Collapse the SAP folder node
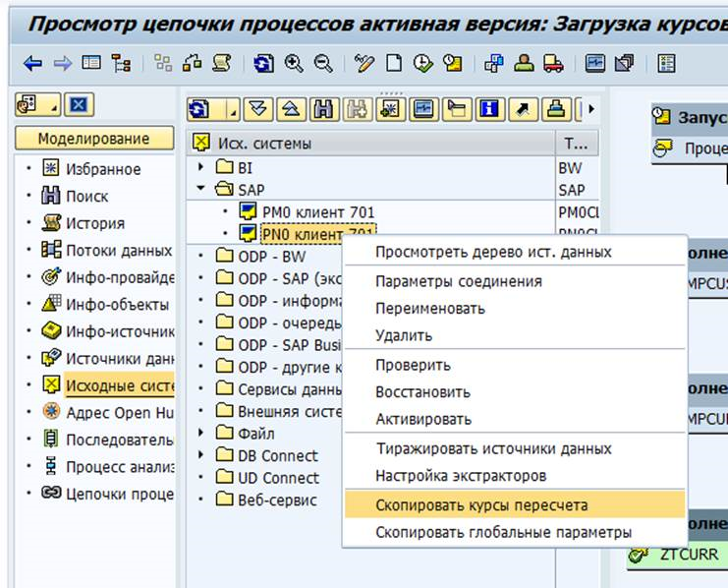 point(200,188)
